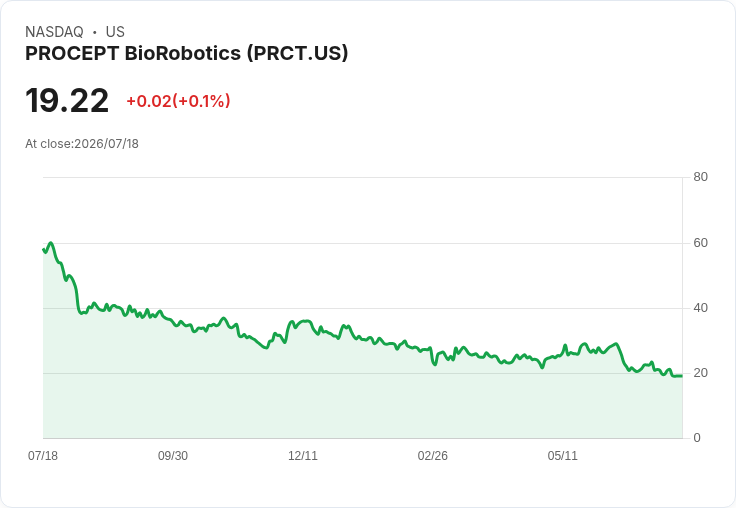Click the 60 value on the price axis
The image size is (736, 508).
[700, 243]
